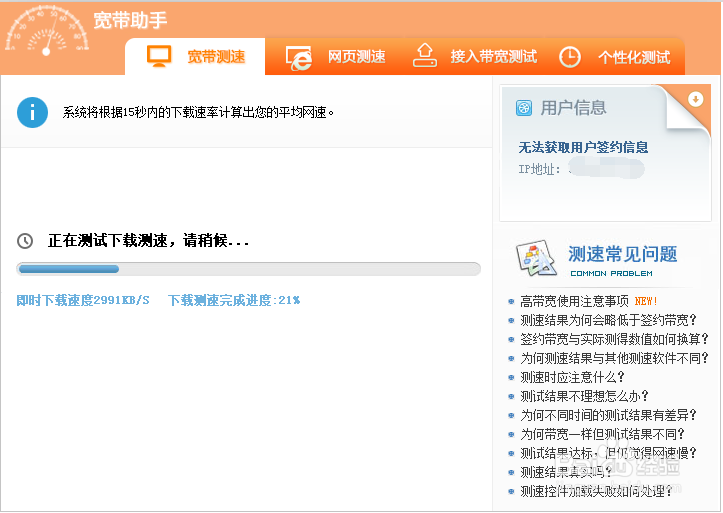Open 高带宽使用注意事项 link
Screen dimensions: 723x513
[x=574, y=301]
